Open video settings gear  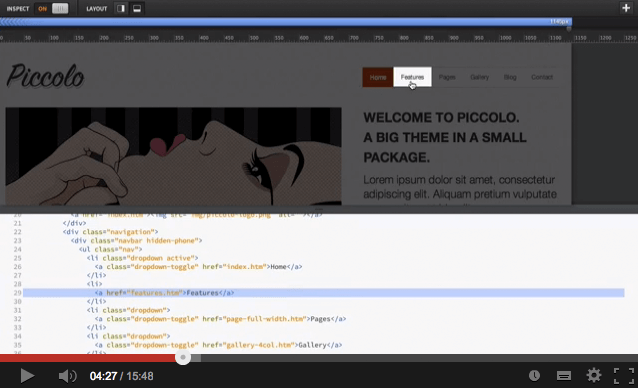pyautogui.click(x=594, y=375)
